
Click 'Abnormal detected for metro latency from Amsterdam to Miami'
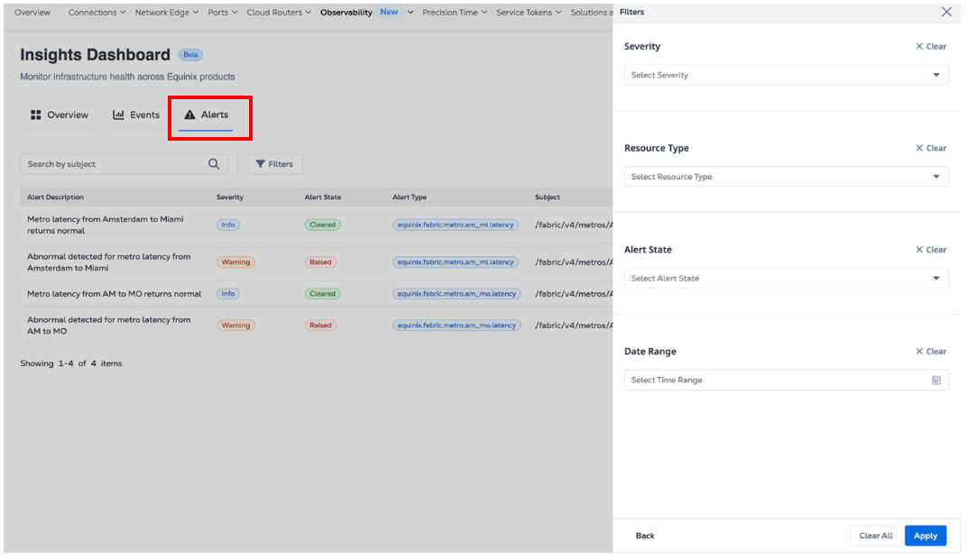point(109,262)
